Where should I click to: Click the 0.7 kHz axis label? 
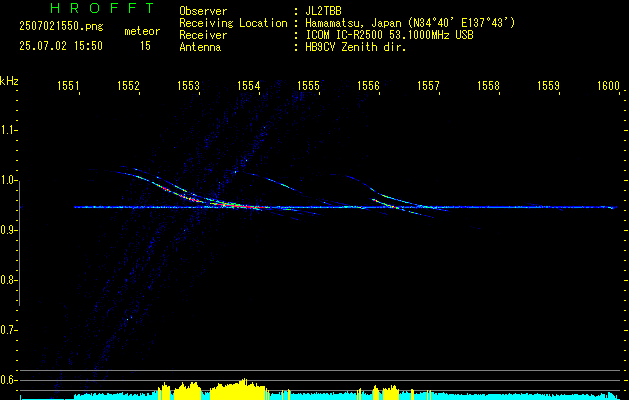pyautogui.click(x=8, y=330)
